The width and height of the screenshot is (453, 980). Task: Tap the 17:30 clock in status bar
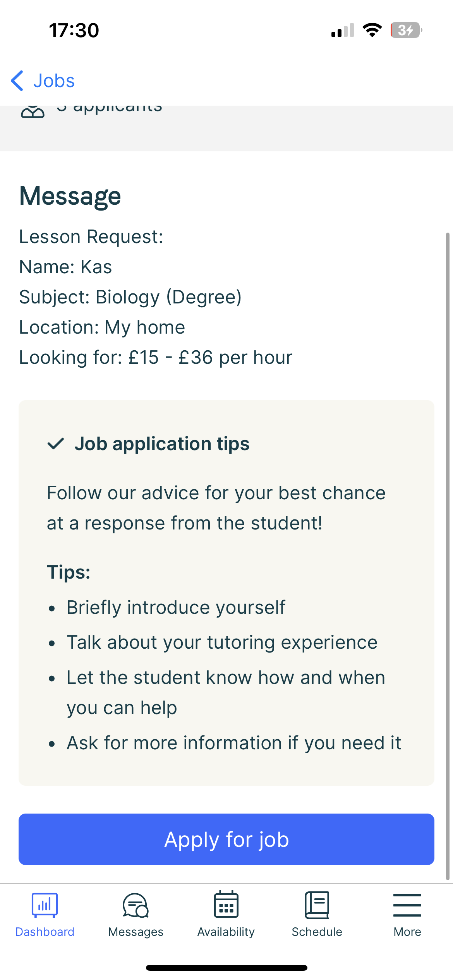point(74,30)
